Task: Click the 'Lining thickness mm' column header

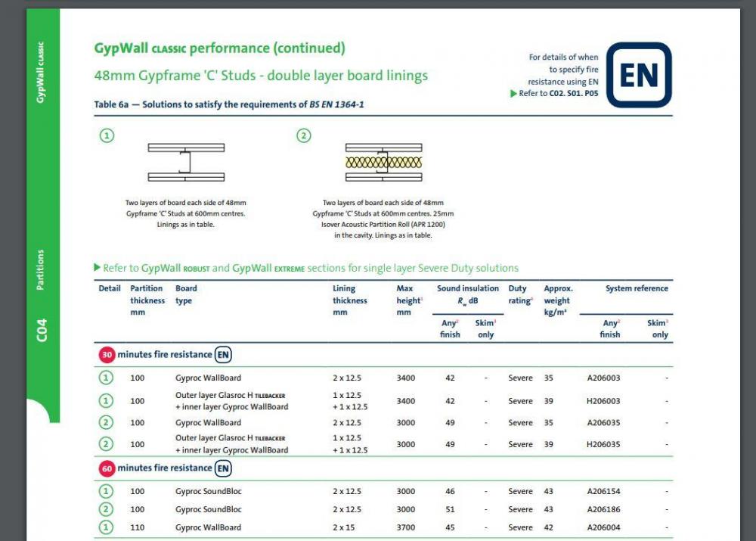Action: click(349, 300)
